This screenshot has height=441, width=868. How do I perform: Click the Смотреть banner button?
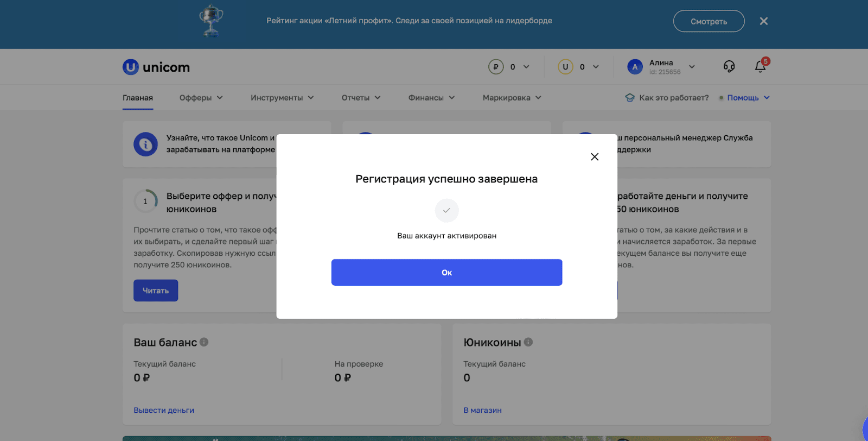[x=709, y=21]
